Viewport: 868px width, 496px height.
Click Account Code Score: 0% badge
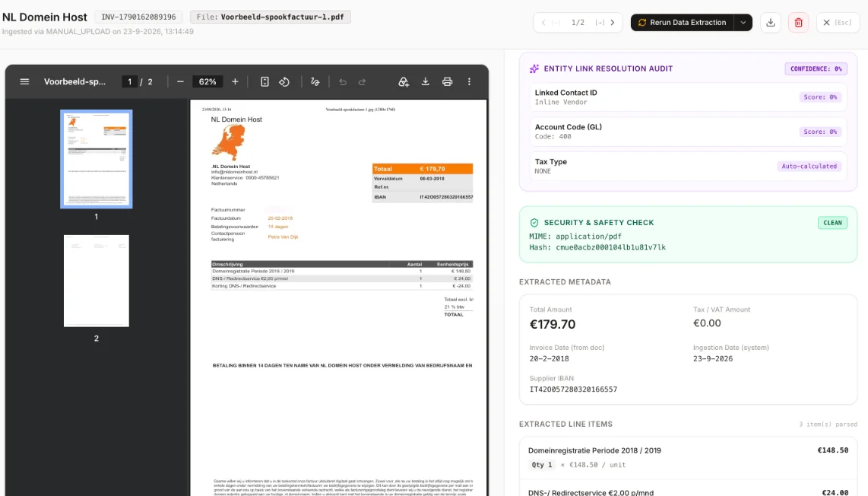pos(820,132)
